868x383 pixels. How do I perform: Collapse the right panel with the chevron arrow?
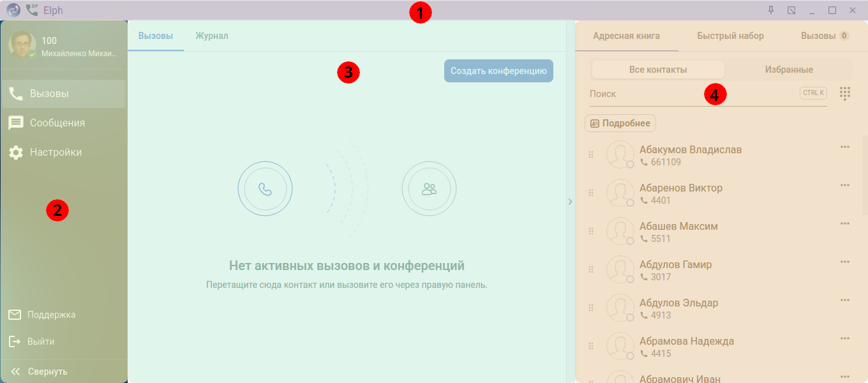click(x=570, y=202)
